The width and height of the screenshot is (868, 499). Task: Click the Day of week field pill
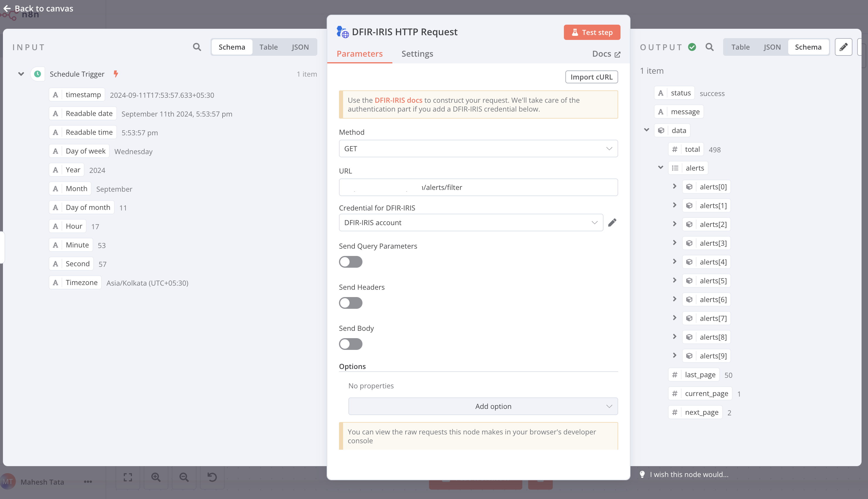[79, 151]
